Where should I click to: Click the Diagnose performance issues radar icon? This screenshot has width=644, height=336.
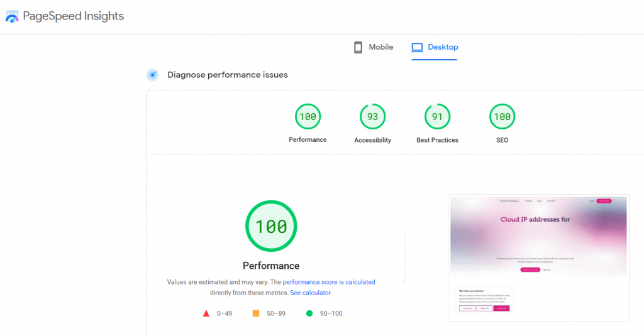pos(153,75)
